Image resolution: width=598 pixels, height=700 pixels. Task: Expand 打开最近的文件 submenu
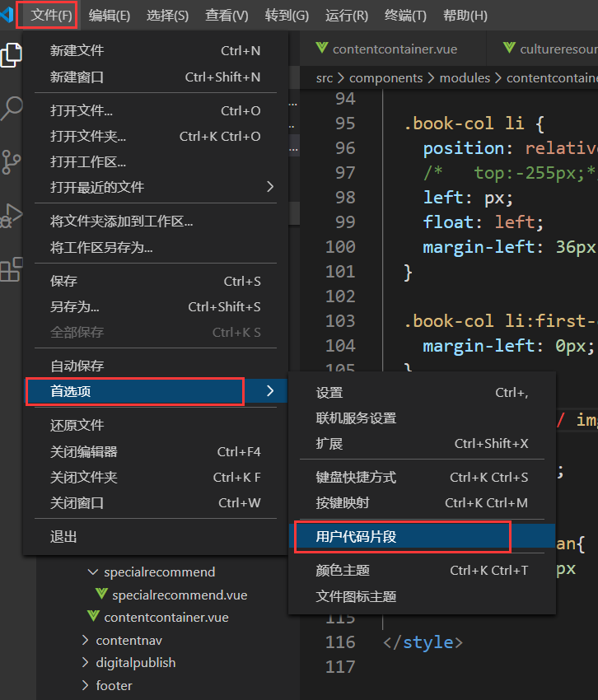pos(156,187)
